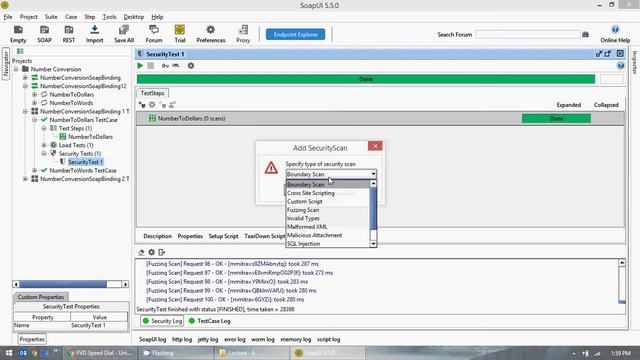Image resolution: width=640 pixels, height=360 pixels.
Task: Export the security log icon
Action: click(x=162, y=253)
